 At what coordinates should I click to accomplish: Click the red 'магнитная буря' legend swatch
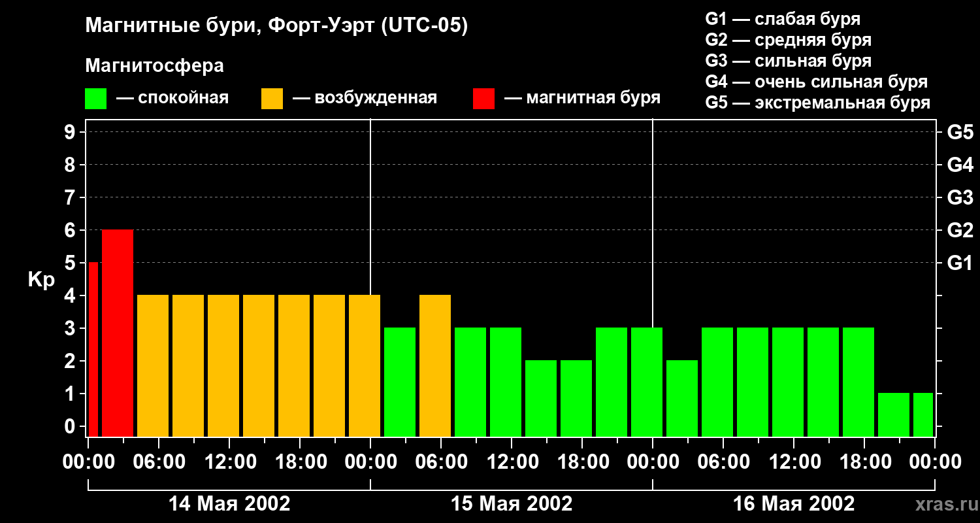click(x=483, y=99)
